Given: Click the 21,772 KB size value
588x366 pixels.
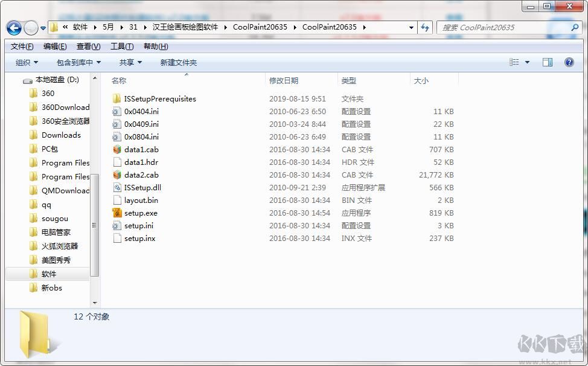Looking at the screenshot, I should [x=436, y=175].
